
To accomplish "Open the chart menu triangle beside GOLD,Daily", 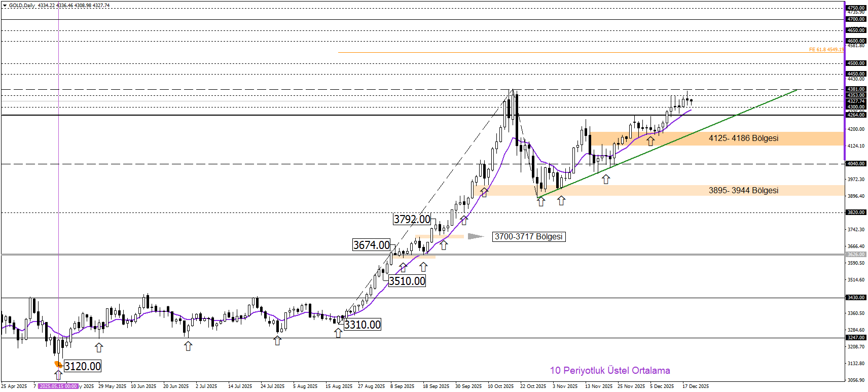I will (5, 6).
